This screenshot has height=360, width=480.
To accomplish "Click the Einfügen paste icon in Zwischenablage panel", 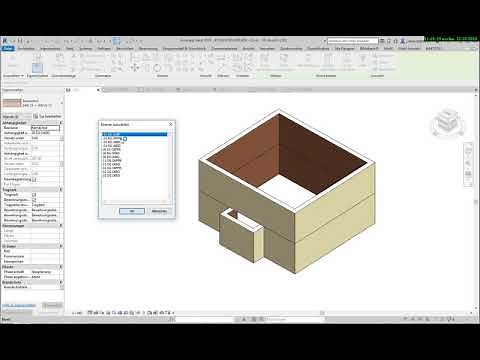I will pos(60,61).
